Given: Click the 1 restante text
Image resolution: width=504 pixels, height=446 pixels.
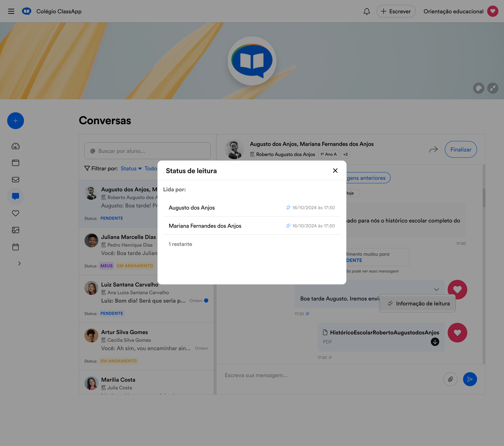Looking at the screenshot, I should click(180, 244).
